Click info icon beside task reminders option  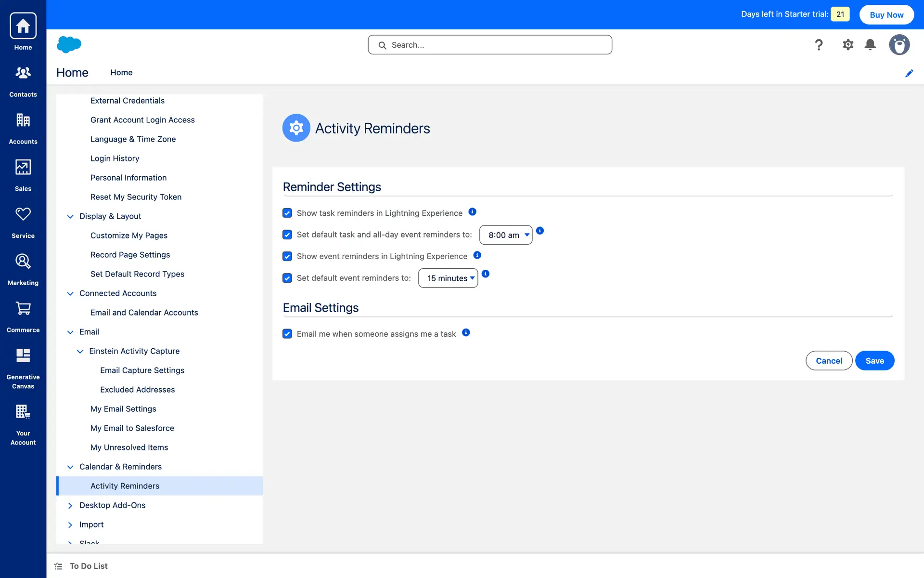click(x=473, y=212)
